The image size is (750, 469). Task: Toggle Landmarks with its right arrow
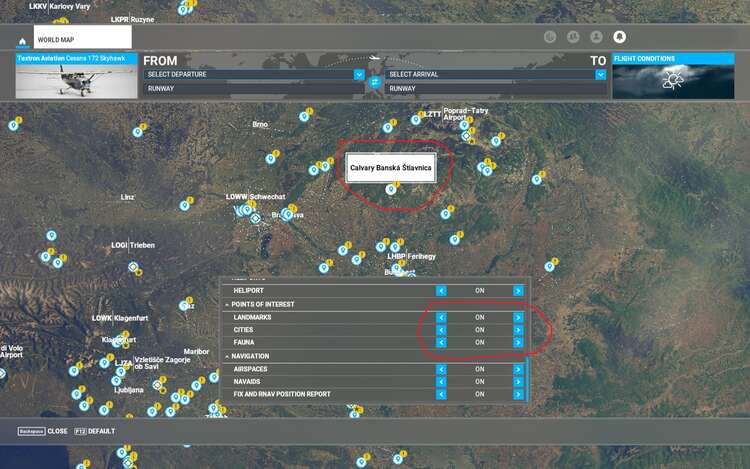click(518, 317)
